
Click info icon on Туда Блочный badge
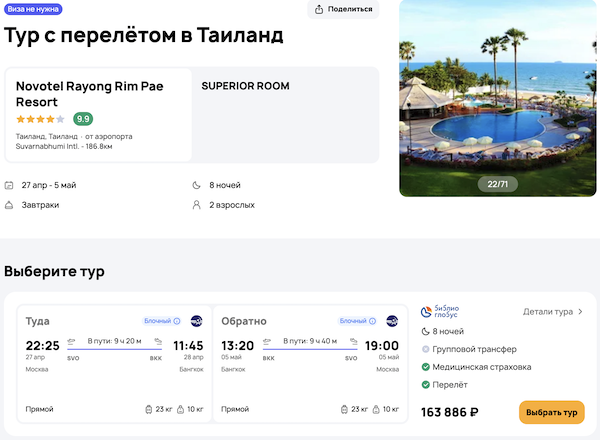point(177,321)
